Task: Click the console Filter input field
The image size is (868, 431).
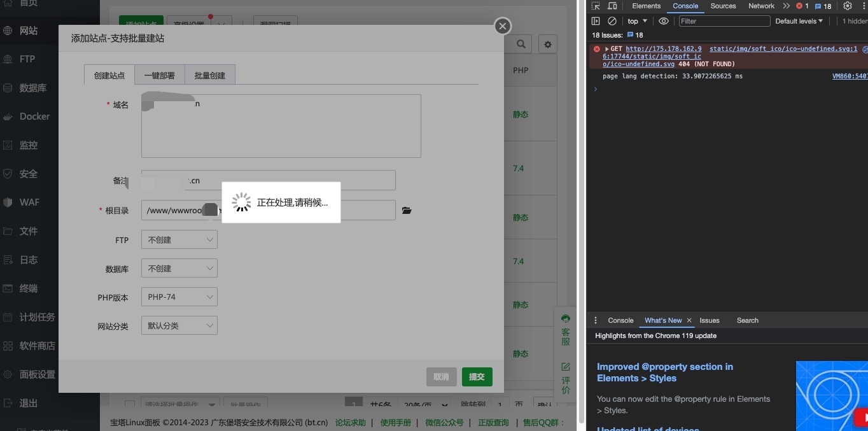Action: pos(724,21)
